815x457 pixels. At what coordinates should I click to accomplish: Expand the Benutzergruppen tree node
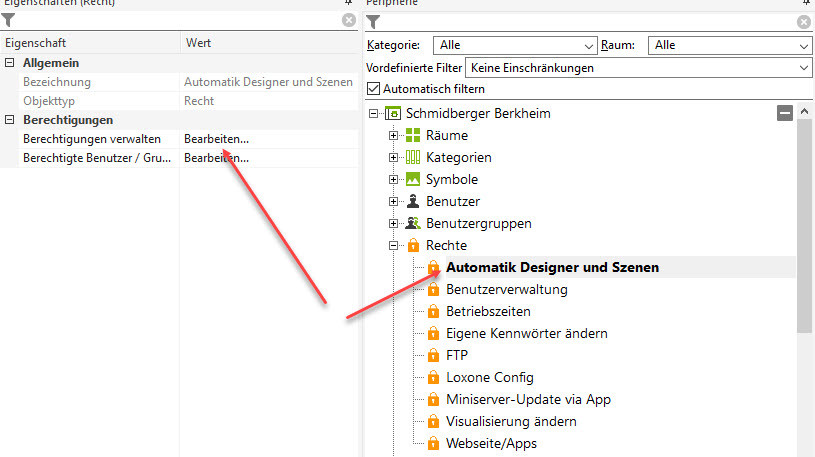click(393, 224)
